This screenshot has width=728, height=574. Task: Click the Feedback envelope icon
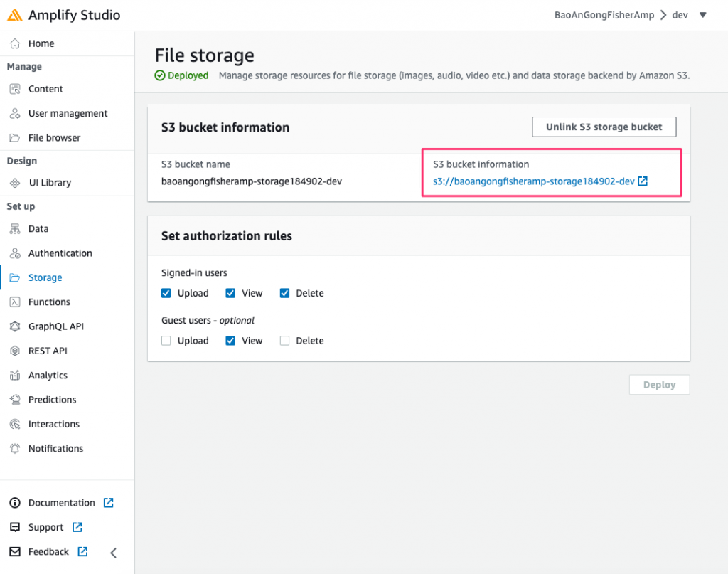pos(15,552)
